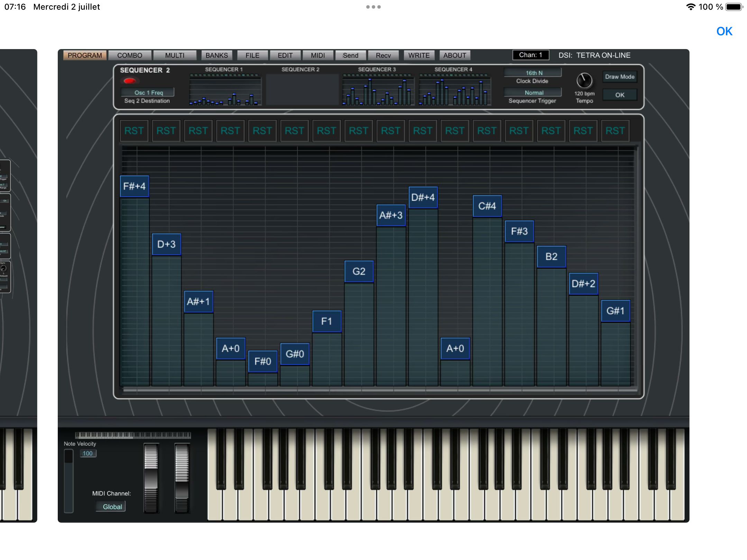Select the F1 step handle

coord(327,321)
